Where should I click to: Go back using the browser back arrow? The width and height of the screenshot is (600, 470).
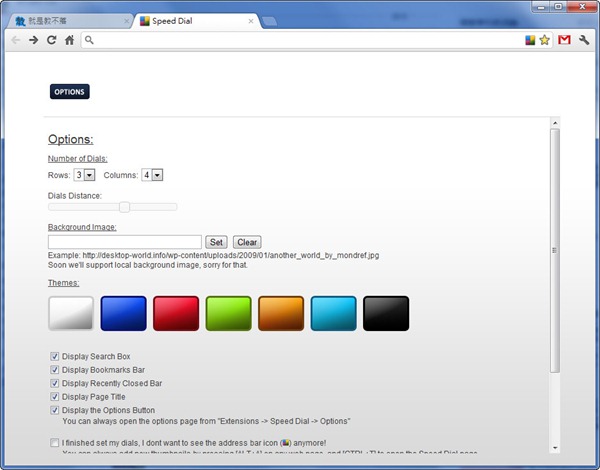click(x=15, y=40)
